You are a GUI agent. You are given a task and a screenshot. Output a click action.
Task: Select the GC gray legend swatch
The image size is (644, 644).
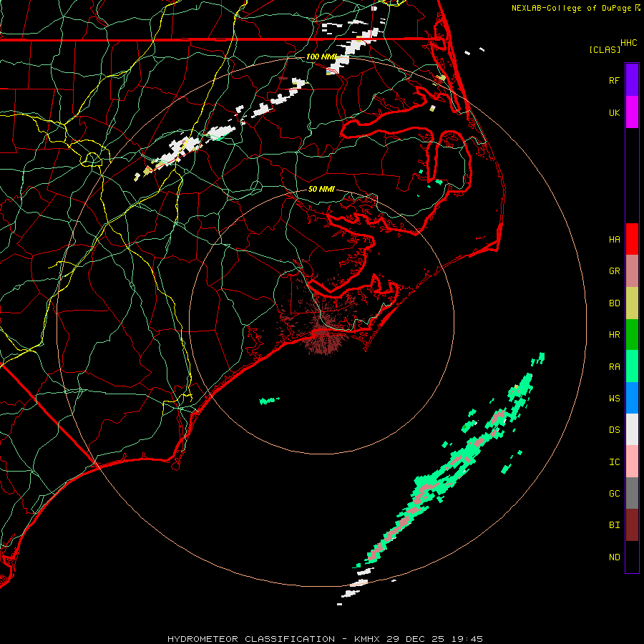pos(632,493)
